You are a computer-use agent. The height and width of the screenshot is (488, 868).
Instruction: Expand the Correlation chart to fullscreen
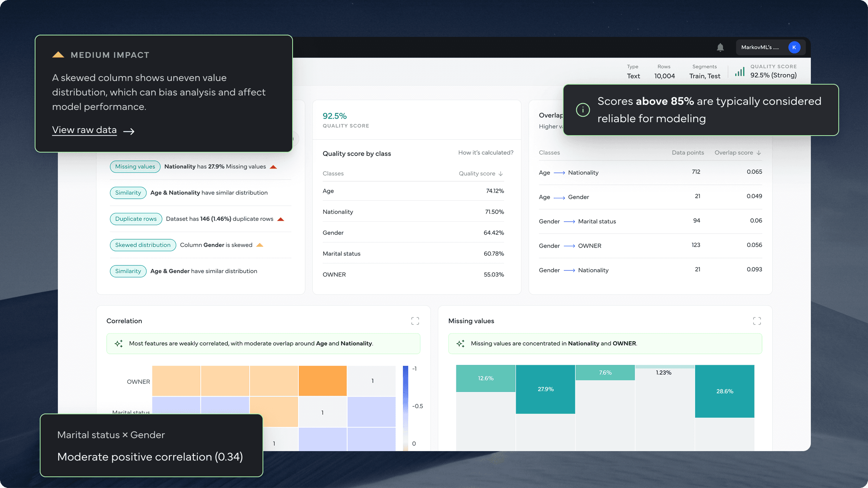pos(415,321)
